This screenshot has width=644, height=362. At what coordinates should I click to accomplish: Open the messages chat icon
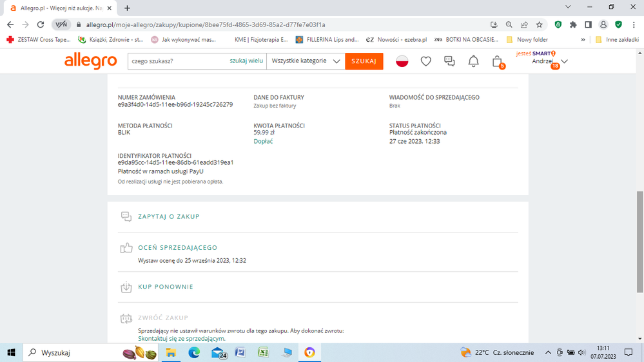click(x=449, y=61)
